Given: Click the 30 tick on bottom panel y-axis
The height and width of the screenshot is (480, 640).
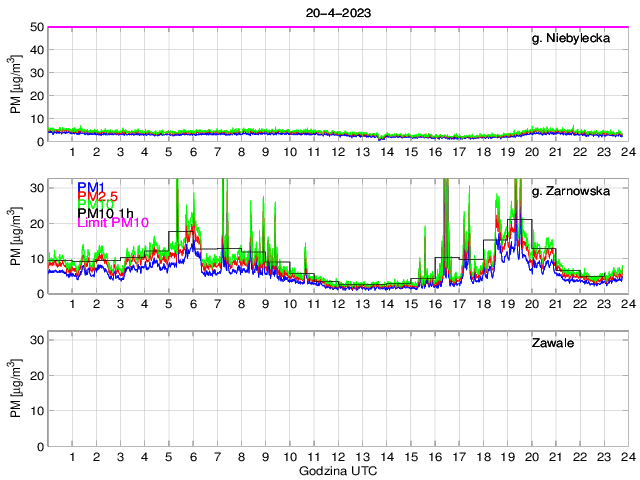Looking at the screenshot, I should 36,341.
